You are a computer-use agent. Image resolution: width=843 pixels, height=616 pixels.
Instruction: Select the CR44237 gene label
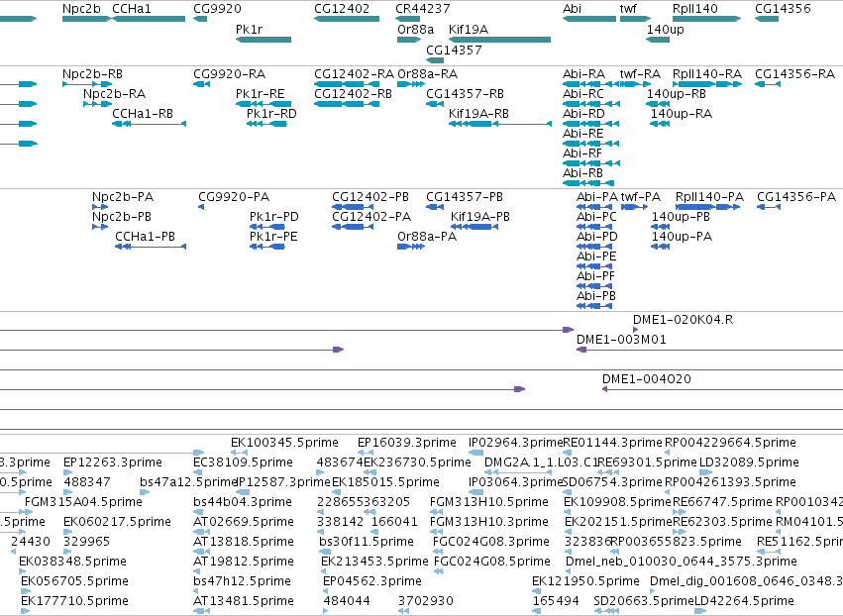point(423,9)
